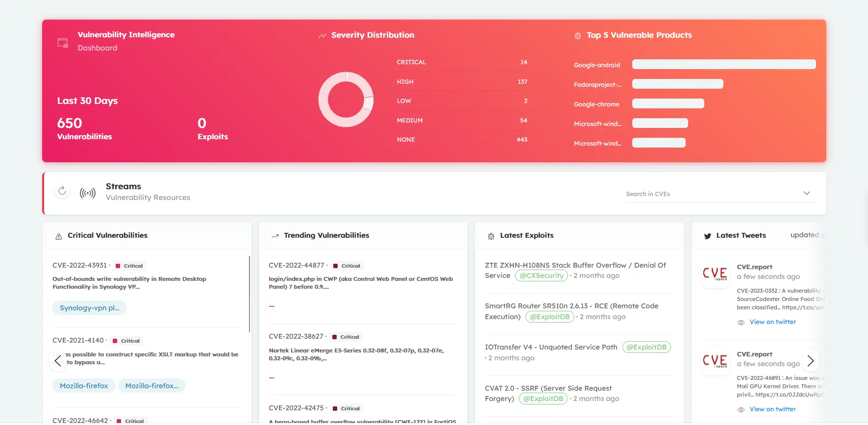Click the Out-of-bounds write vulnerability description

(x=129, y=283)
